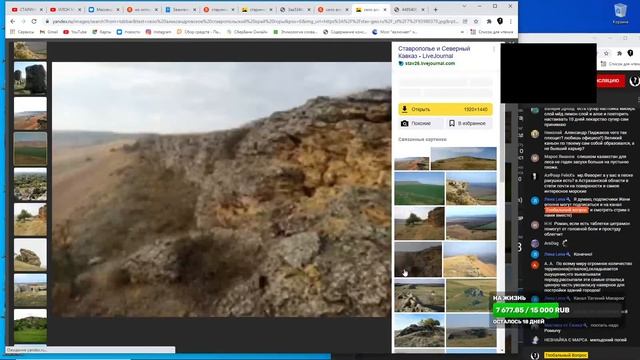Switch to the second YouTube tab
The image size is (640, 360).
[x=65, y=9]
